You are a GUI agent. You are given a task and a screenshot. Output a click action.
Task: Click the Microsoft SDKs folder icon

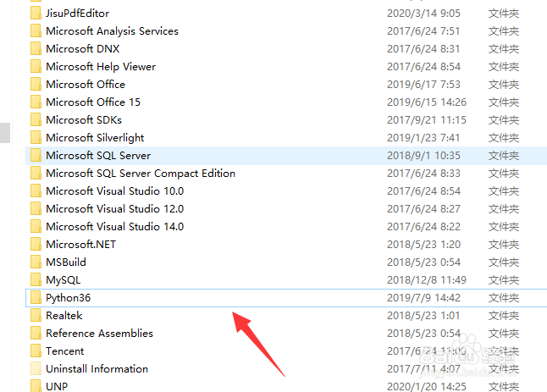(x=36, y=120)
